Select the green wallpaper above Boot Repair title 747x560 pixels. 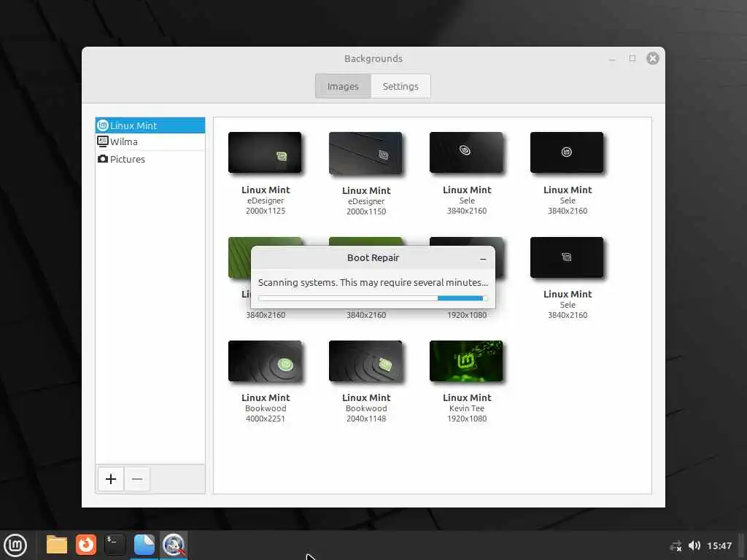(x=365, y=241)
